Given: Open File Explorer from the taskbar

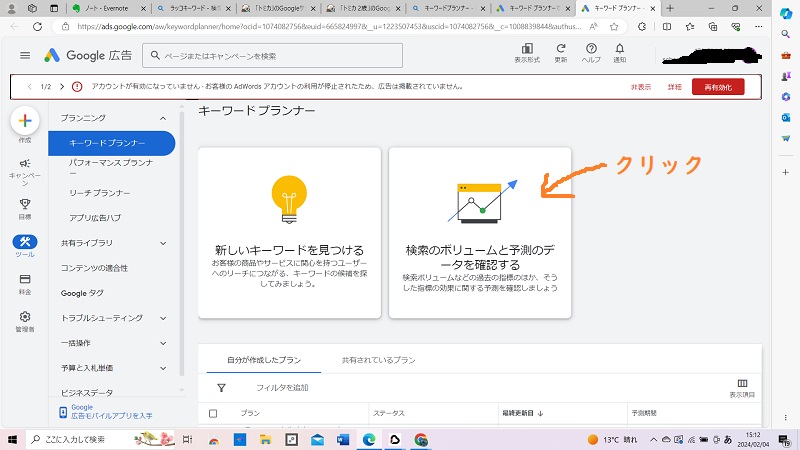Looking at the screenshot, I should (265, 439).
